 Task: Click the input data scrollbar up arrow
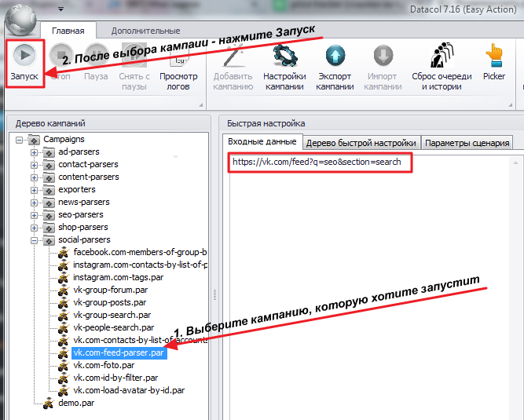(515, 163)
